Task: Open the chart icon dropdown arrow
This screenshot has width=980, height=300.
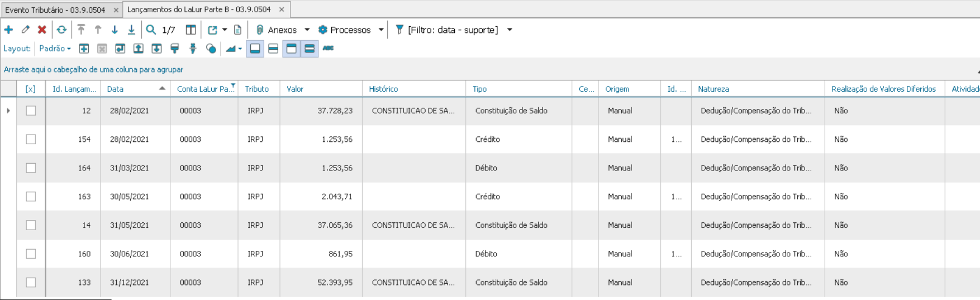Action: (x=240, y=49)
